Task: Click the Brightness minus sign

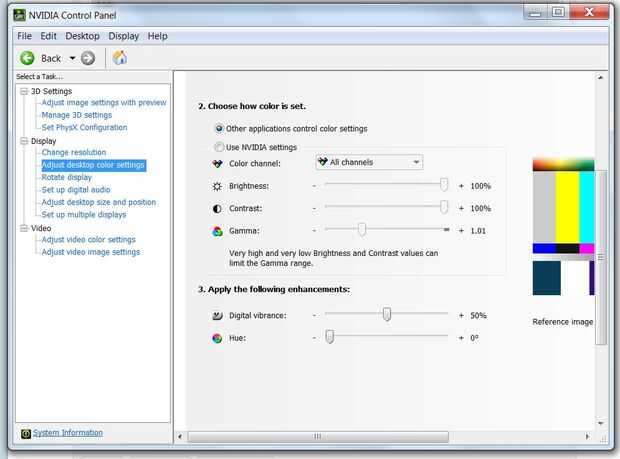Action: (x=314, y=186)
